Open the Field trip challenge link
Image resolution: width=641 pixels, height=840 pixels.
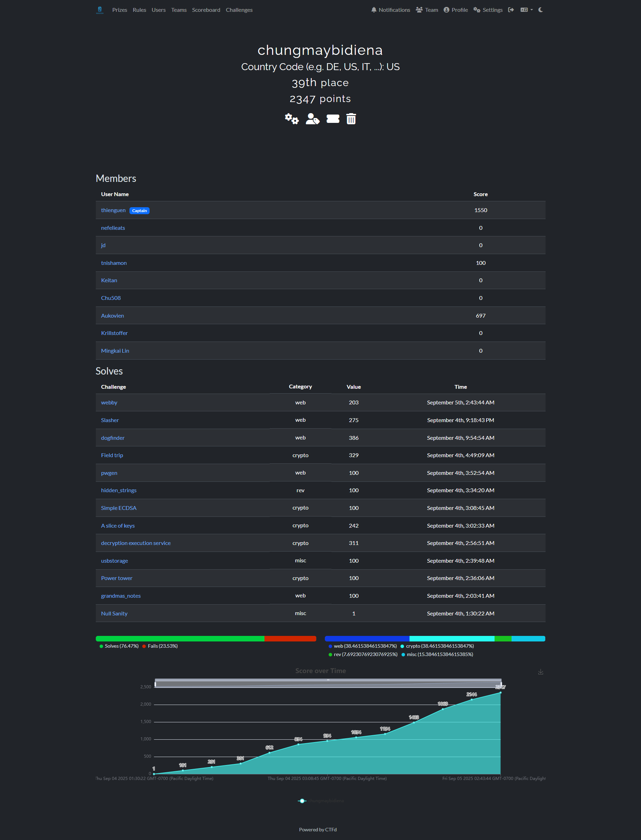pos(112,455)
